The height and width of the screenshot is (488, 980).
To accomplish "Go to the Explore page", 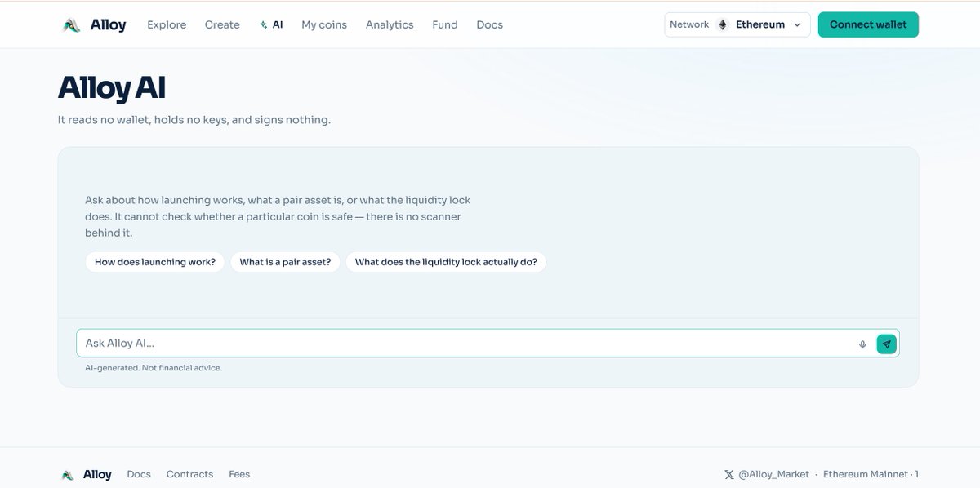I will 167,25.
